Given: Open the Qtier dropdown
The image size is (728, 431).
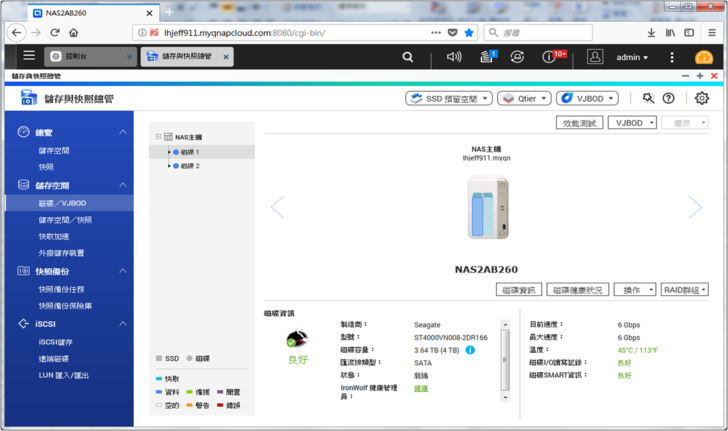Looking at the screenshot, I should pyautogui.click(x=524, y=99).
